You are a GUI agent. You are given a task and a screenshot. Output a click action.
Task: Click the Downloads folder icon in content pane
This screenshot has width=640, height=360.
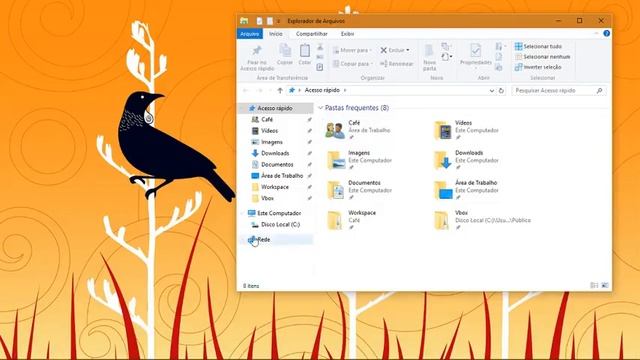coord(442,160)
